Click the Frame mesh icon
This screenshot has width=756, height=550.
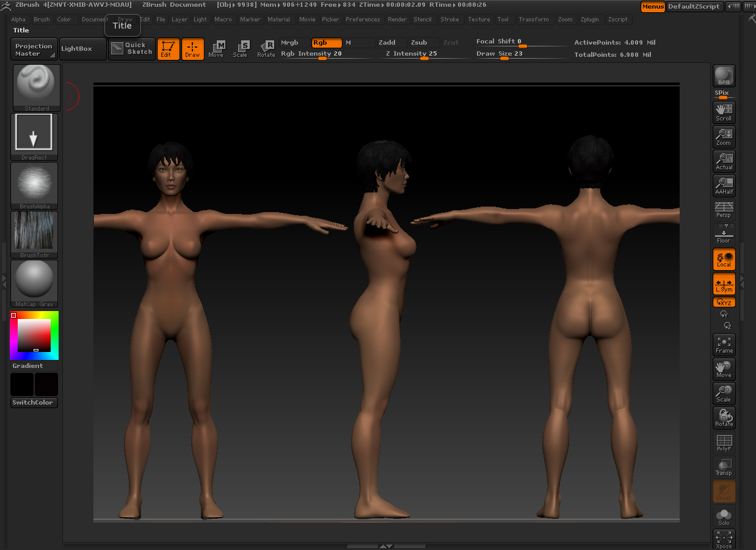[x=724, y=345]
